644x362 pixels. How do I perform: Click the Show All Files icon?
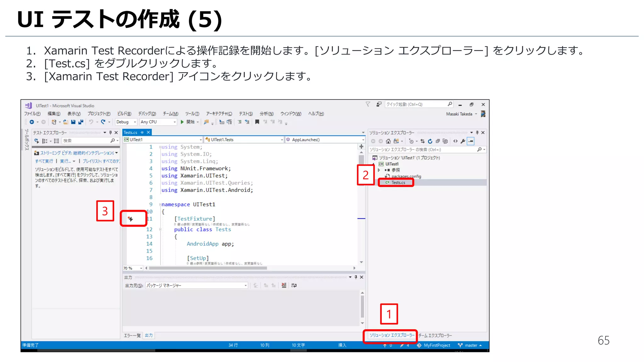pos(445,141)
